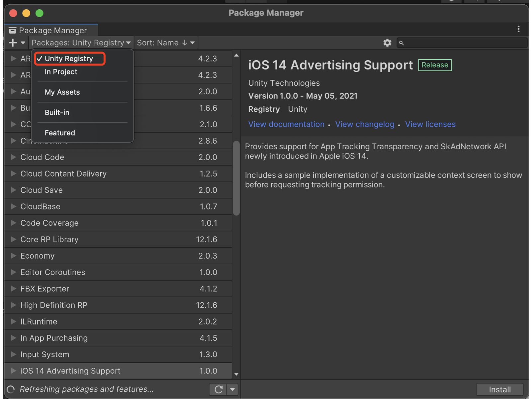The image size is (532, 399).
Task: Expand the Input System package row
Action: (x=14, y=354)
